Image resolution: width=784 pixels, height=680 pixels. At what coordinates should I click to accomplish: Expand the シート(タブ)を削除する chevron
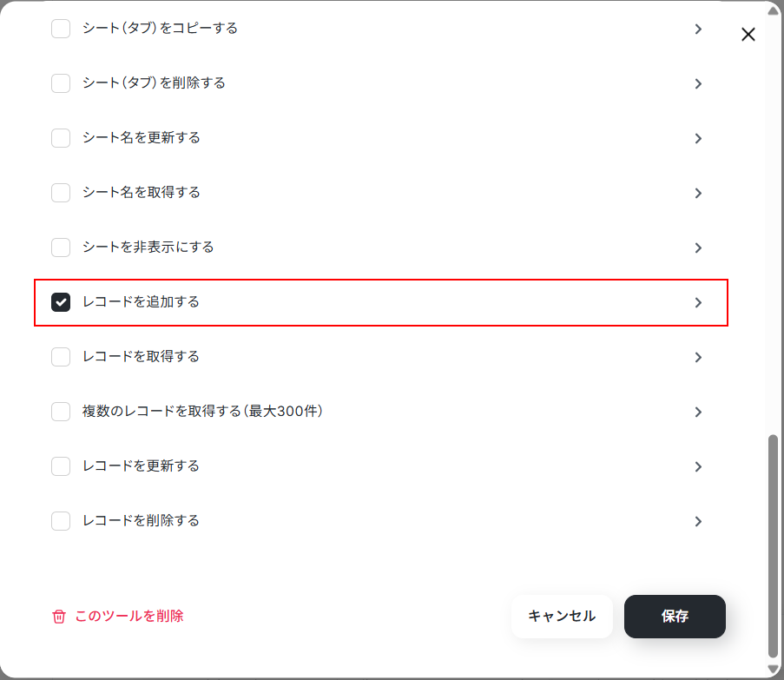point(699,83)
